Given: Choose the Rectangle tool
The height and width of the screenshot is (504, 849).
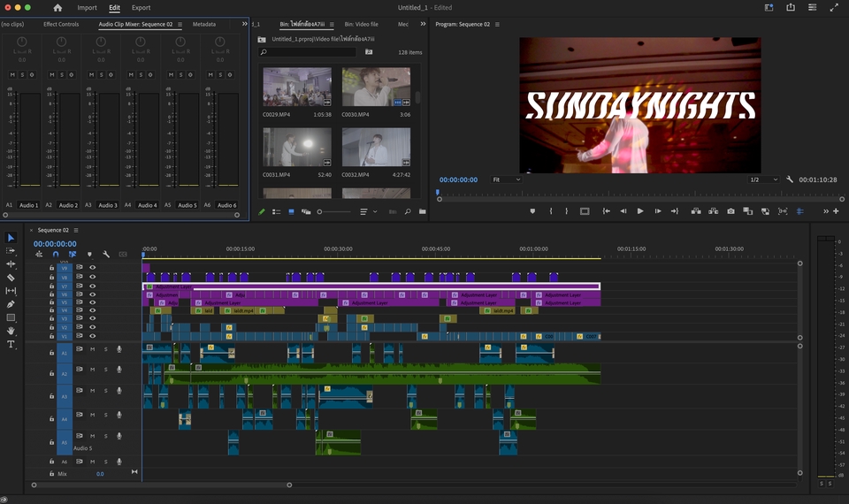Looking at the screenshot, I should pyautogui.click(x=11, y=317).
